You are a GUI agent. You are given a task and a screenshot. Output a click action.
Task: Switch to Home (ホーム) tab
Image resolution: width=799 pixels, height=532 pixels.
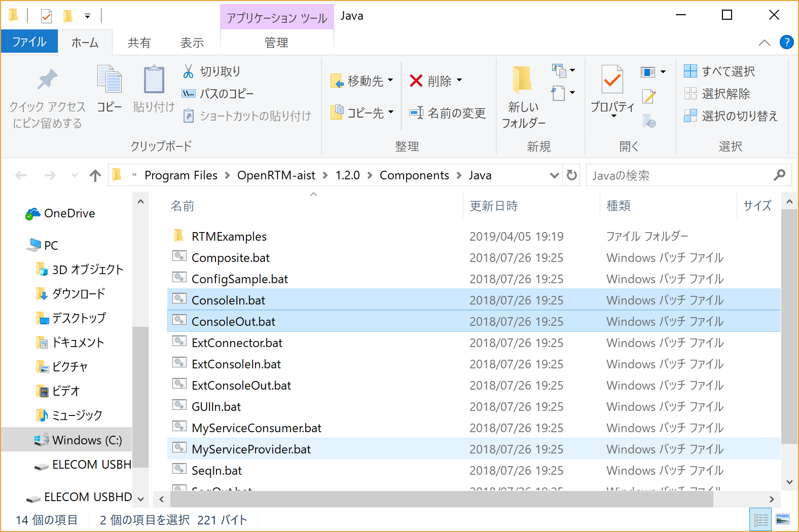click(85, 43)
